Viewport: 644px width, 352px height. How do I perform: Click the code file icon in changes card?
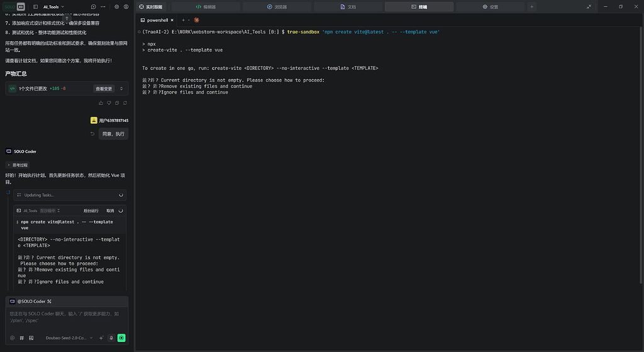point(13,89)
